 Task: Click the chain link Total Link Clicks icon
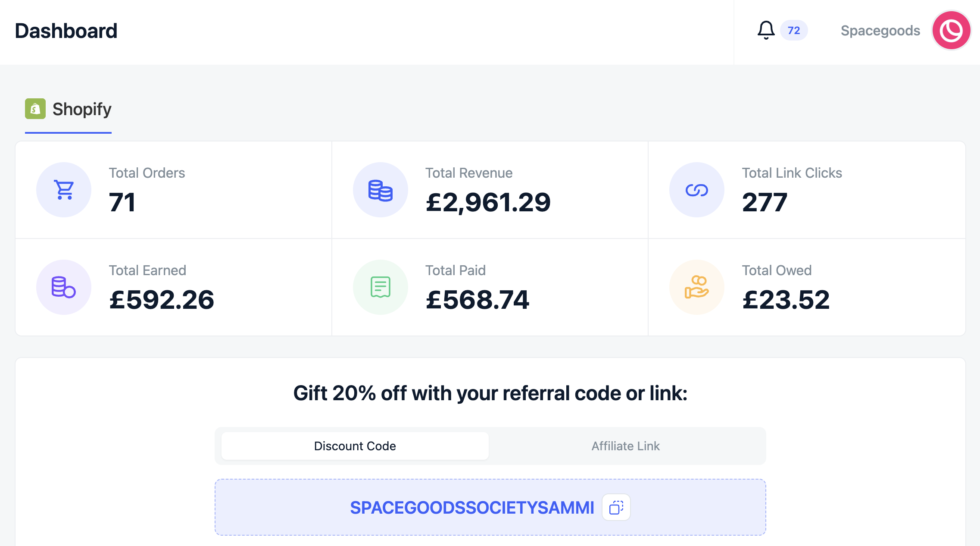point(697,190)
